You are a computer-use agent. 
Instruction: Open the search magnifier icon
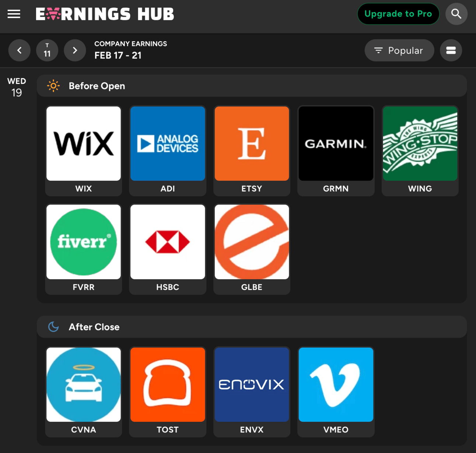[x=456, y=14]
